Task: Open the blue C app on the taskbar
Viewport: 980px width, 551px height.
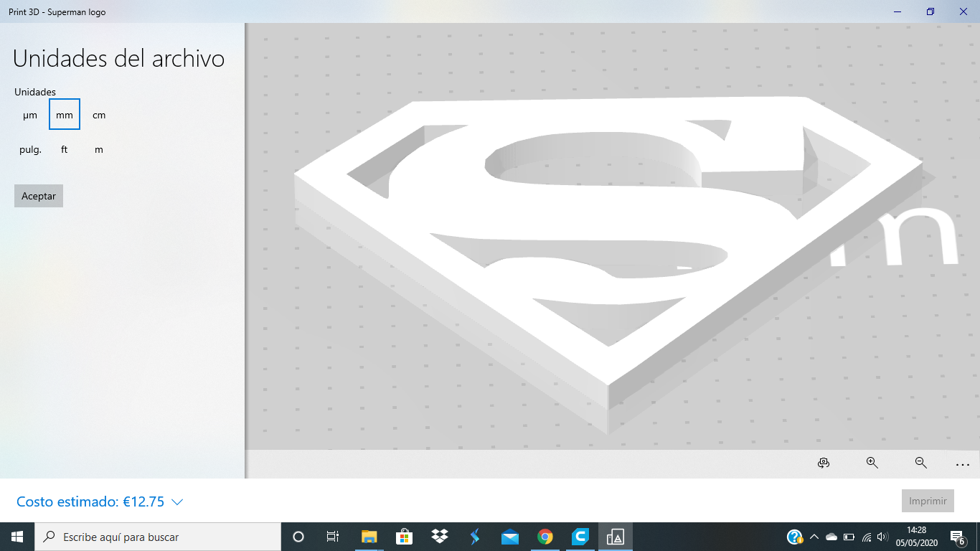Action: (580, 537)
